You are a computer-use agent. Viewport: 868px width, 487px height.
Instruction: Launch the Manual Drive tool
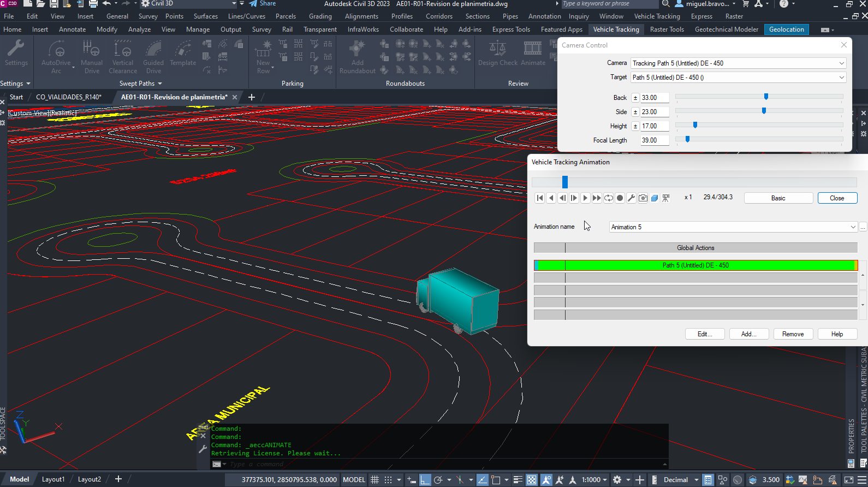(92, 57)
